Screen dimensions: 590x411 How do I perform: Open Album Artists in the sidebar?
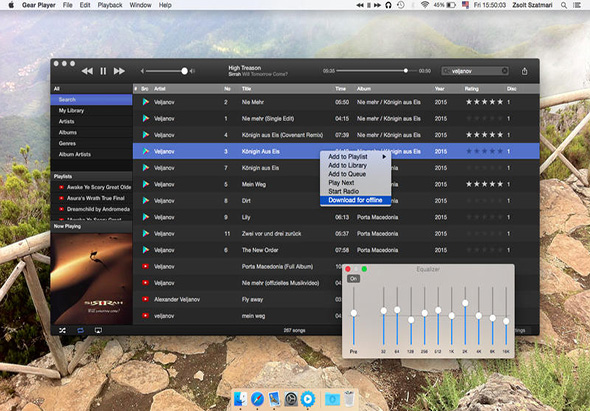click(91, 154)
